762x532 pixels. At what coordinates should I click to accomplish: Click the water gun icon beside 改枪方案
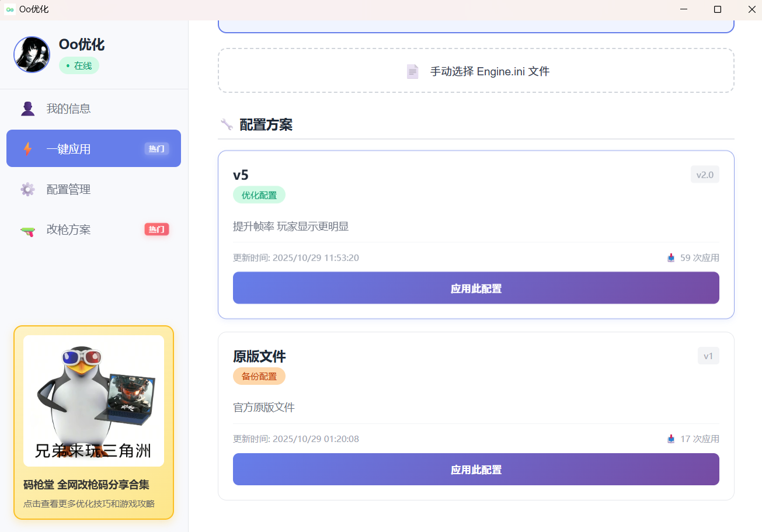coord(27,230)
